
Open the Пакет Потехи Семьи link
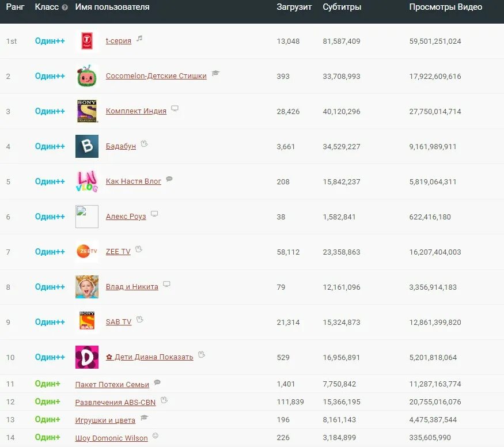click(x=112, y=385)
